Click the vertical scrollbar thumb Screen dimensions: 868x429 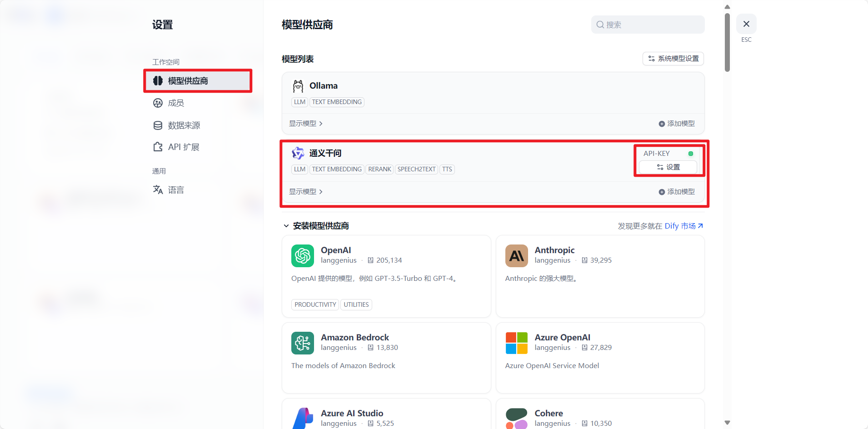pyautogui.click(x=727, y=42)
